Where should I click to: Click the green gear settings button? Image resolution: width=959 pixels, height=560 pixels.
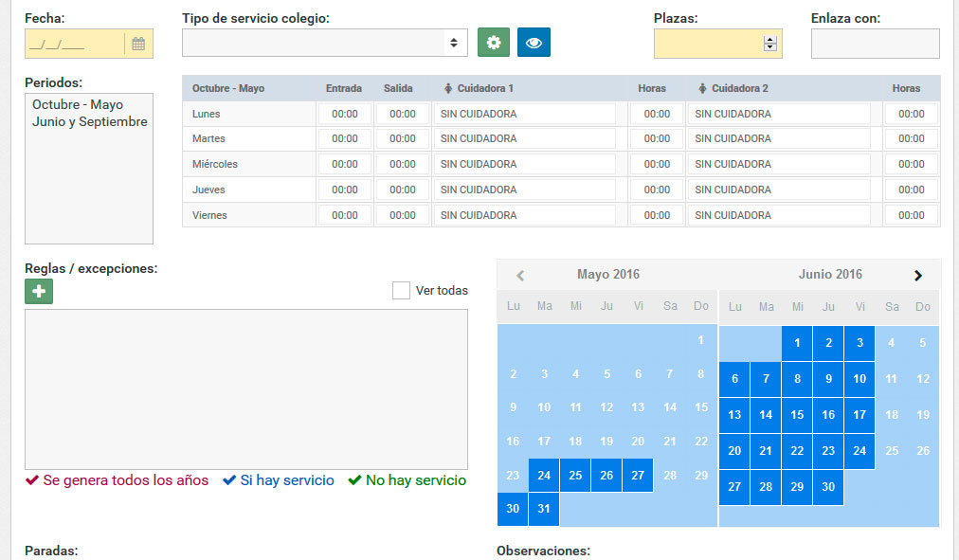494,43
